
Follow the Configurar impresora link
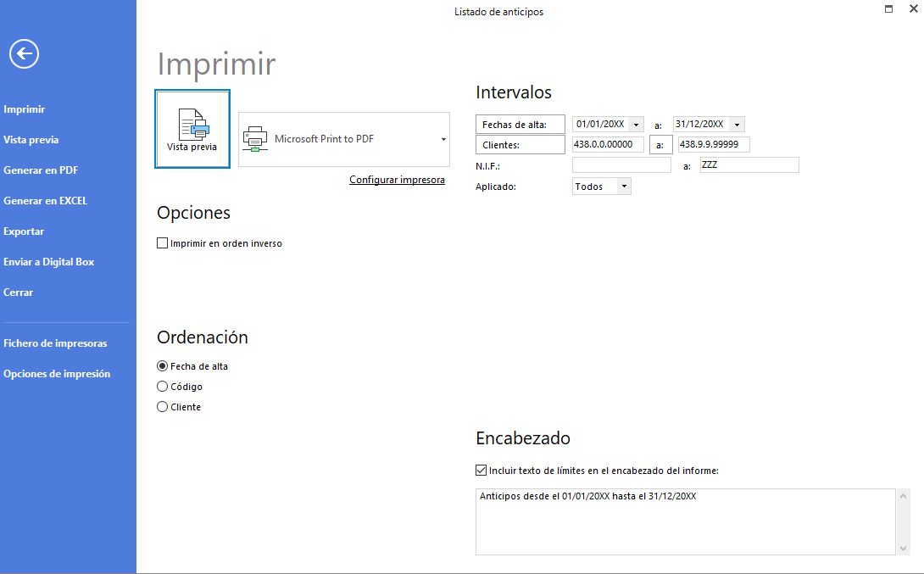(398, 180)
